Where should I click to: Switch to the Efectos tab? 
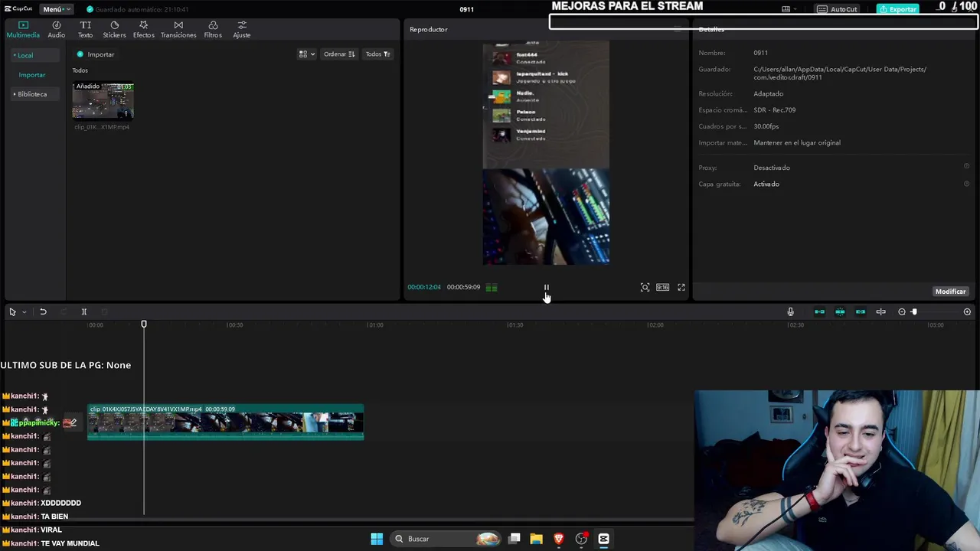(x=143, y=30)
